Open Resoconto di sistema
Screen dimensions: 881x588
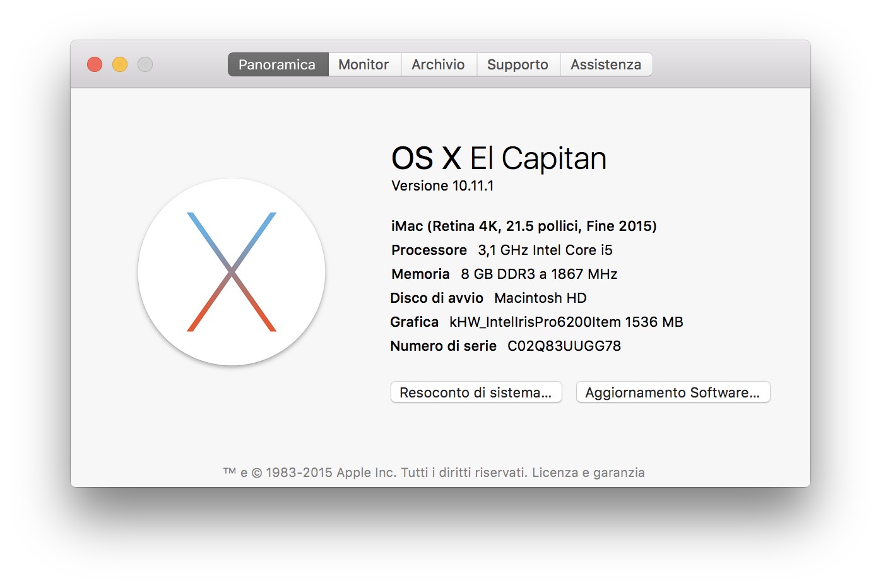pos(476,392)
